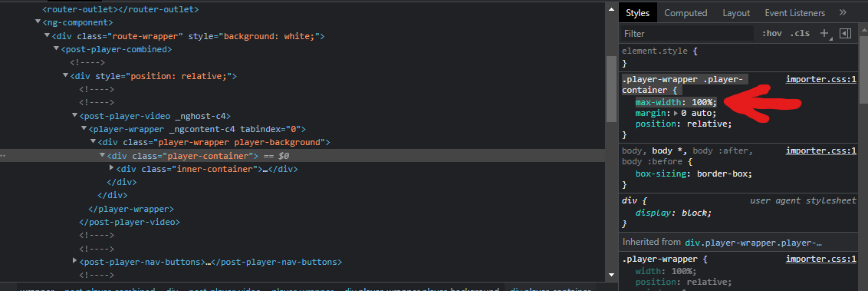Edit the position: relative declaration in .player-container
The height and width of the screenshot is (291, 868).
[684, 124]
